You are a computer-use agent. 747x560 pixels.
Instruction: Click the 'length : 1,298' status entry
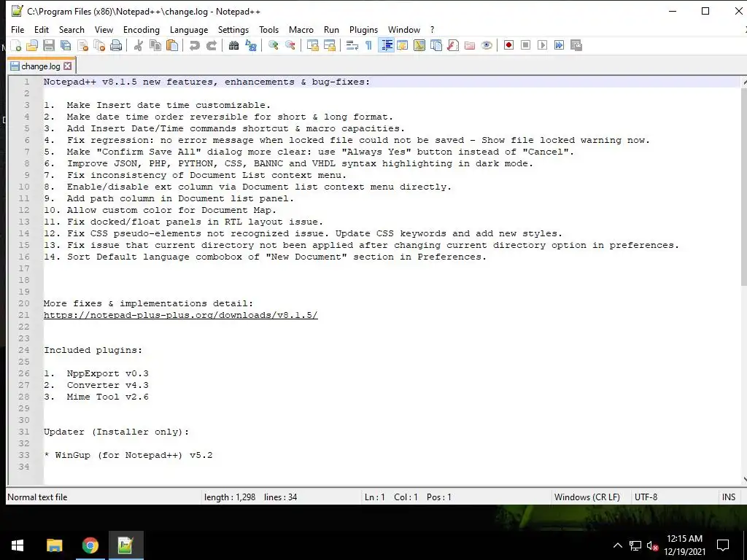click(230, 497)
